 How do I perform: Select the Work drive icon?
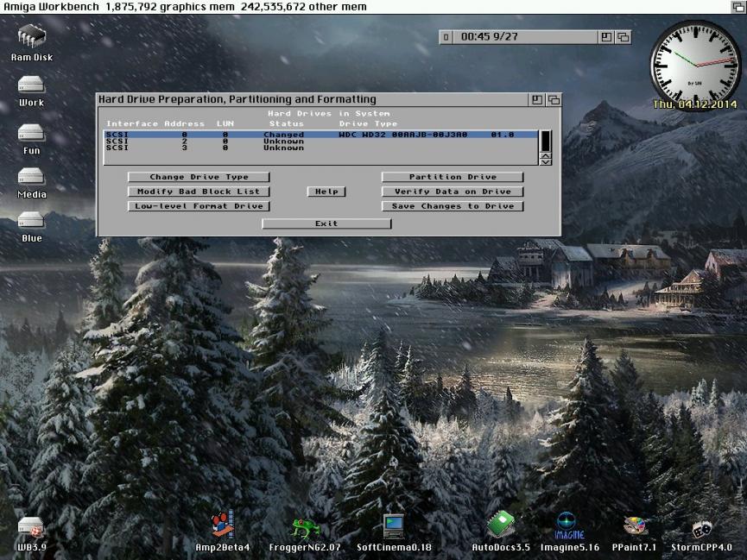[31, 85]
